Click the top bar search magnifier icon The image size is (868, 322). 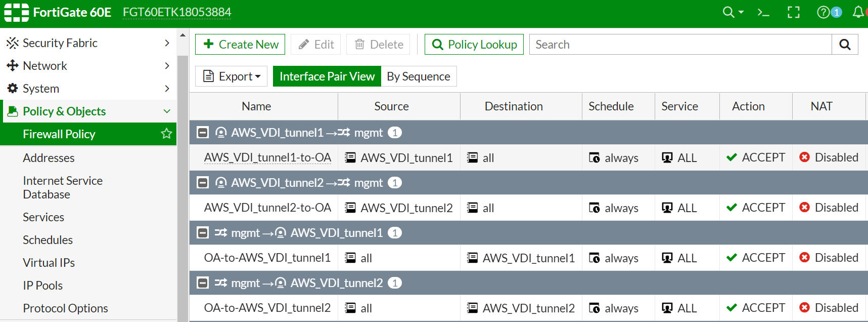click(x=728, y=12)
